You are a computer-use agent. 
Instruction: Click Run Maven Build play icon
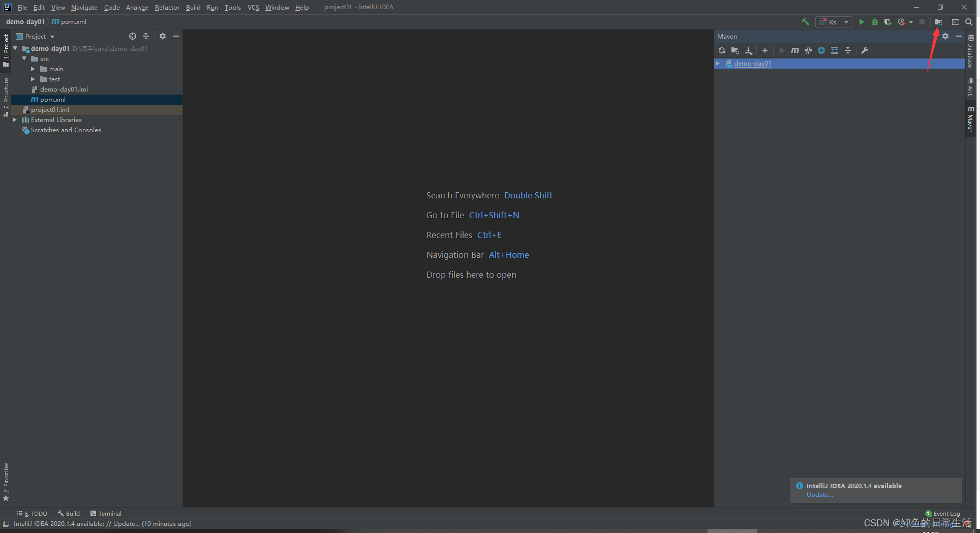[782, 50]
